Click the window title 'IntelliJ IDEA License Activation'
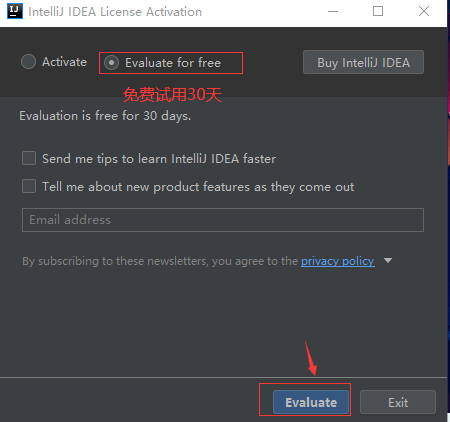 point(115,12)
